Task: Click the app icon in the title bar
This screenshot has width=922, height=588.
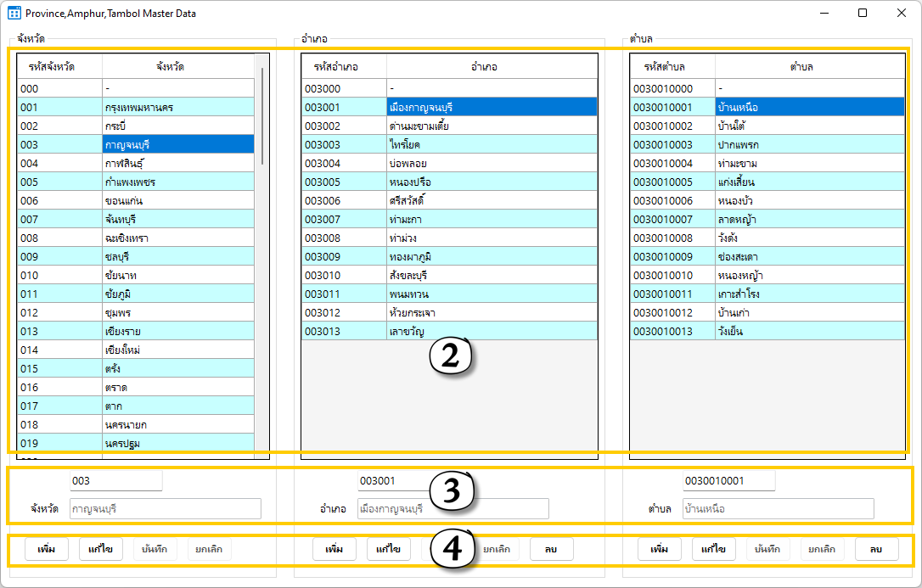Action: point(14,13)
